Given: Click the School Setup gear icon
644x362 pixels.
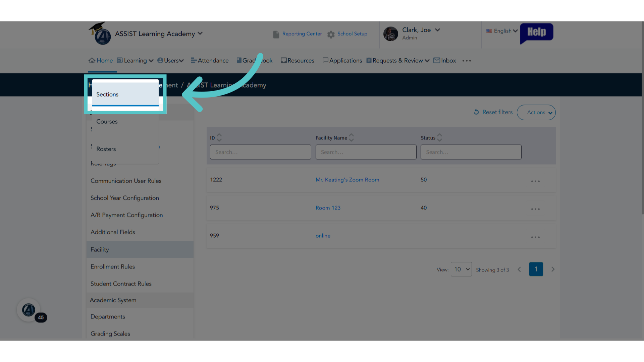Looking at the screenshot, I should (331, 34).
